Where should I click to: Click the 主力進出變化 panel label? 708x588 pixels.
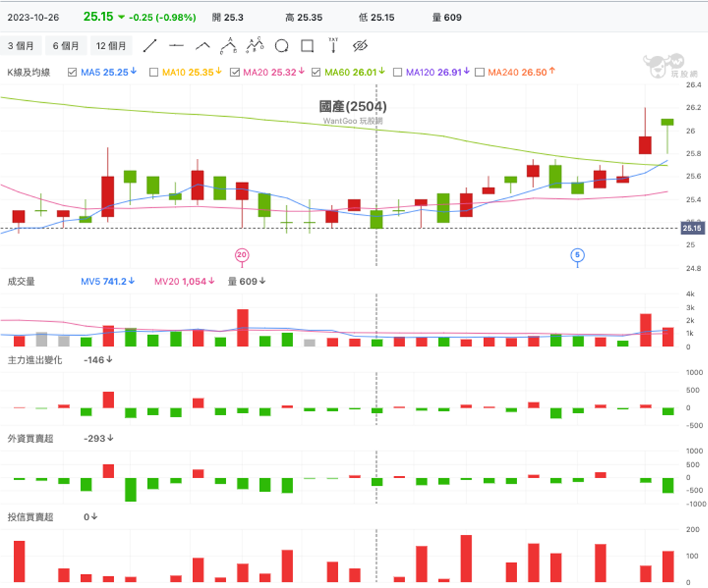(35, 360)
